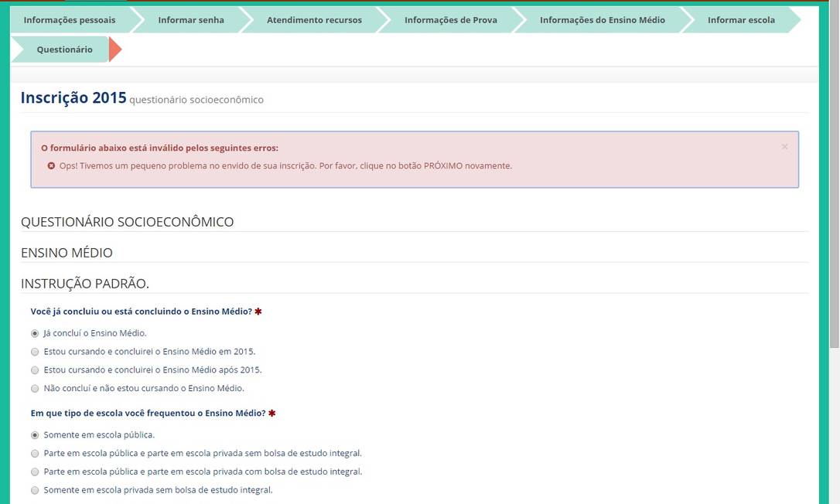840x504 pixels.
Task: Click the 'Inscrição 2015' page heading
Action: [73, 98]
